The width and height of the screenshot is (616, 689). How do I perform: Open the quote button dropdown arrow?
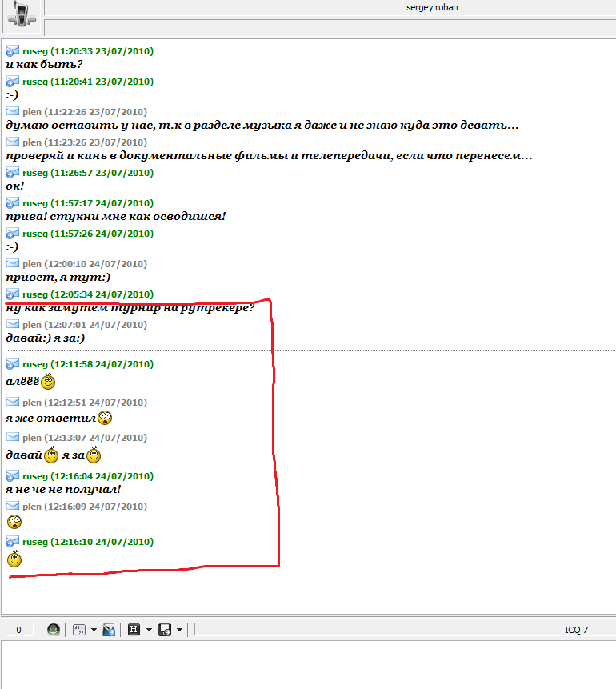pyautogui.click(x=94, y=630)
